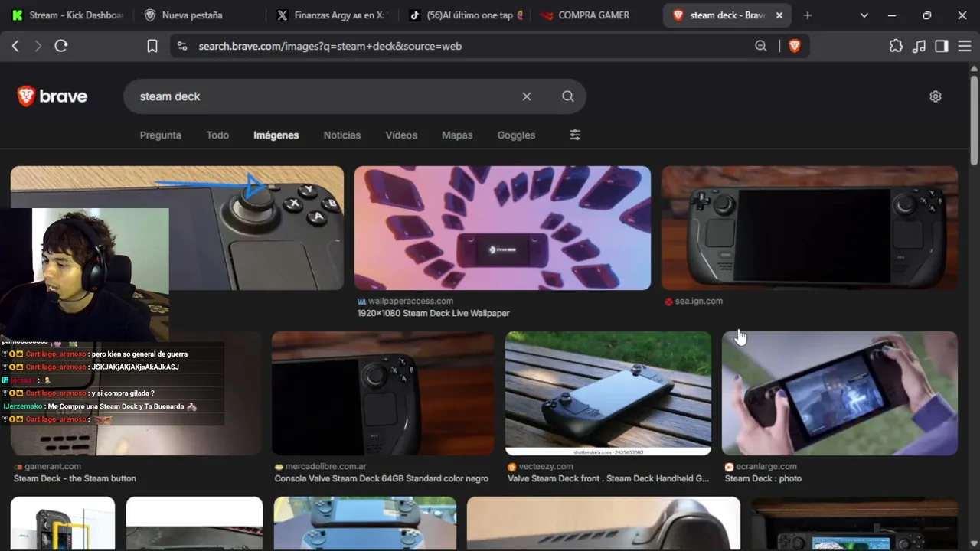Select the Noticias search category
The height and width of the screenshot is (551, 980).
[x=342, y=135]
